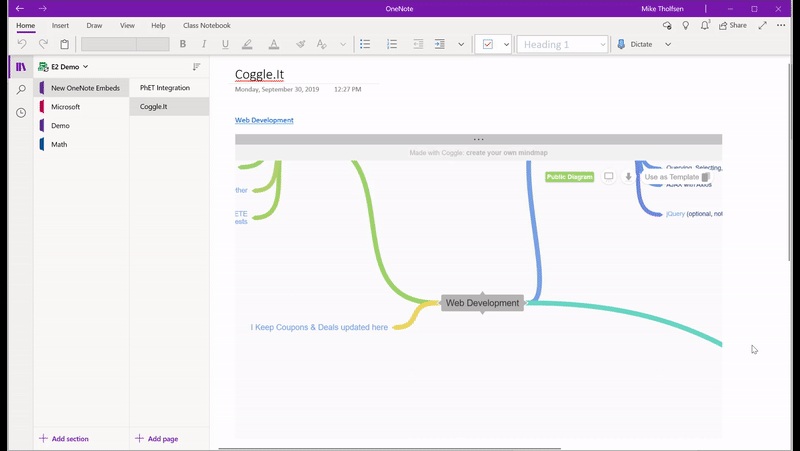
Task: Undo the last action
Action: [x=22, y=44]
